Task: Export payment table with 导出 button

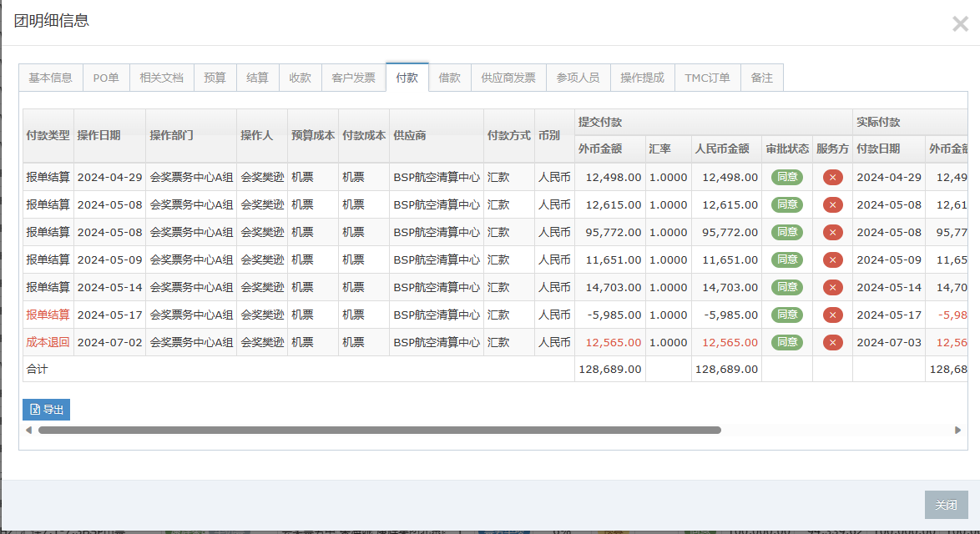Action: tap(47, 410)
